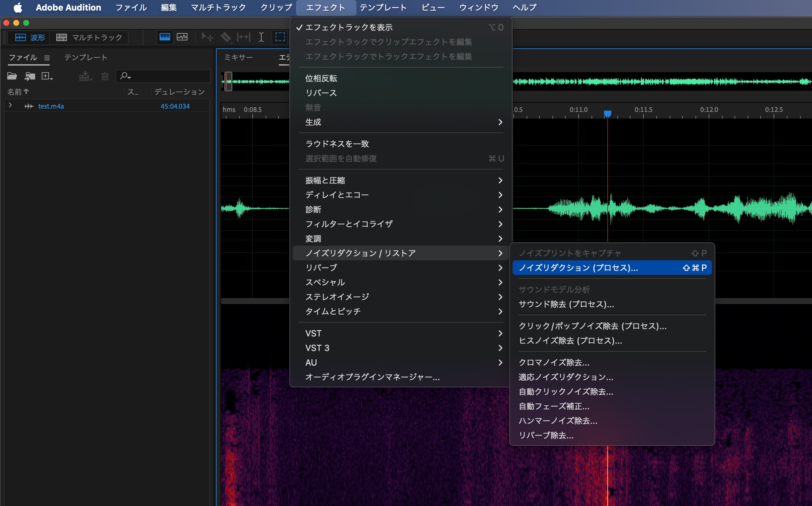Switch to Multitrack (マルチトラック) editor
Image resolution: width=812 pixels, height=506 pixels.
click(89, 37)
